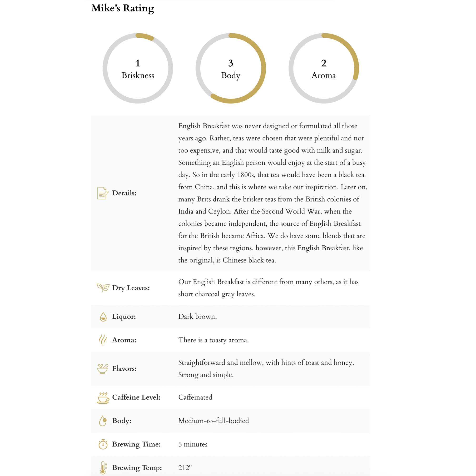The height and width of the screenshot is (476, 476).
Task: Click the 'Dark brown.' liquor description
Action: click(197, 317)
